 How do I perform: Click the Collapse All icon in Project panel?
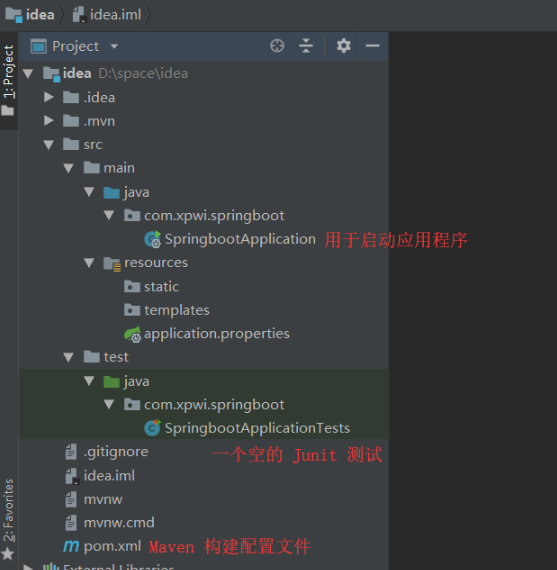306,46
